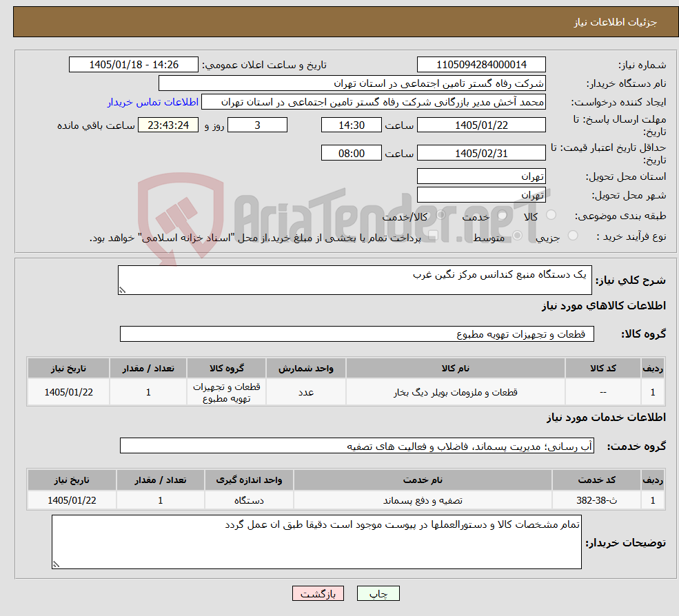The width and height of the screenshot is (679, 616).
Task: Select the متوسط purchase type radio
Action: (x=518, y=236)
